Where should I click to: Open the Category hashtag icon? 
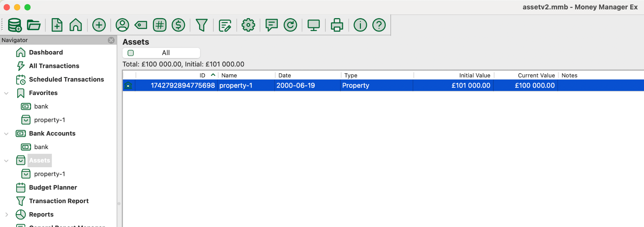tap(160, 25)
